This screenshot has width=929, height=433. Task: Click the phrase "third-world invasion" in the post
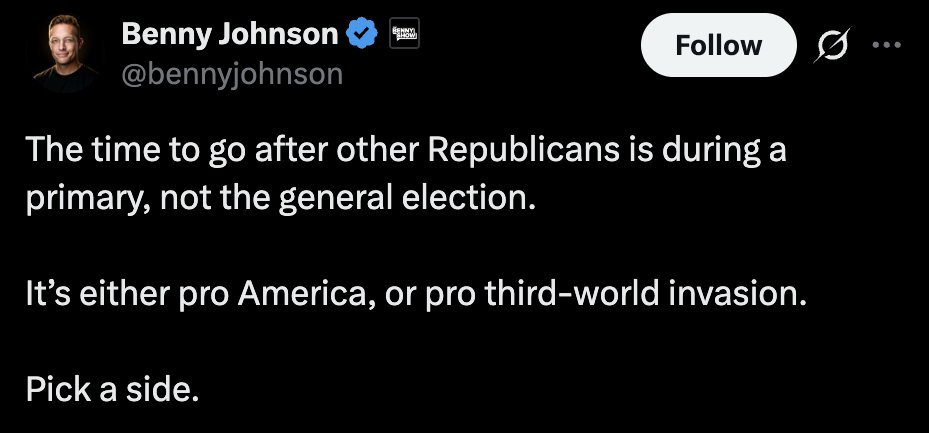click(x=645, y=294)
